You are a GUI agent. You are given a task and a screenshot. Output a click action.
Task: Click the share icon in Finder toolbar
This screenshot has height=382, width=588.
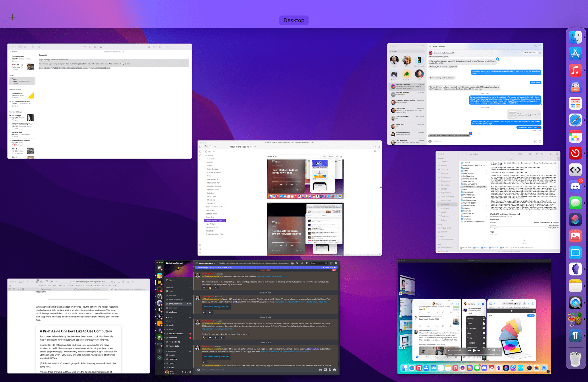pos(537,154)
